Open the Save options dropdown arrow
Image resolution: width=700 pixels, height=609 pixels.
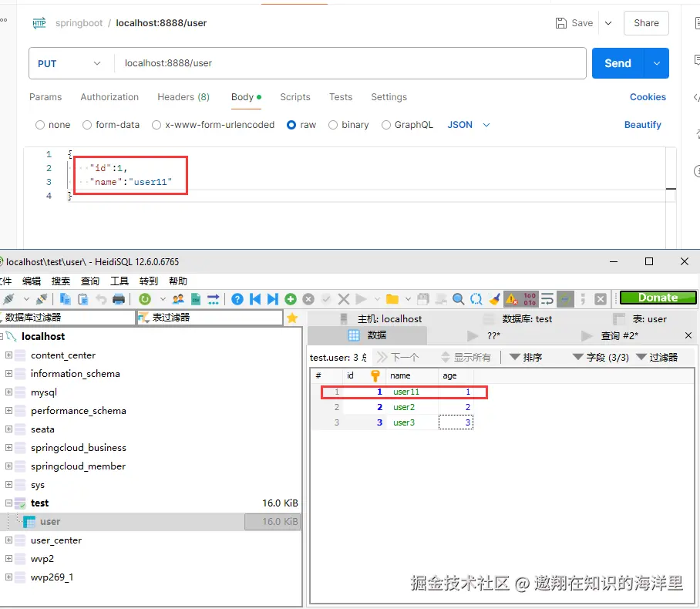click(608, 23)
